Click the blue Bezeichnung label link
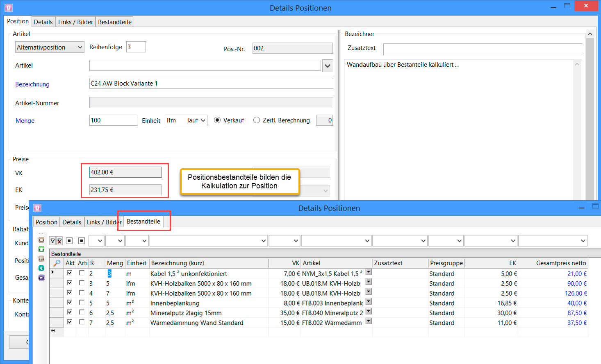 click(32, 84)
